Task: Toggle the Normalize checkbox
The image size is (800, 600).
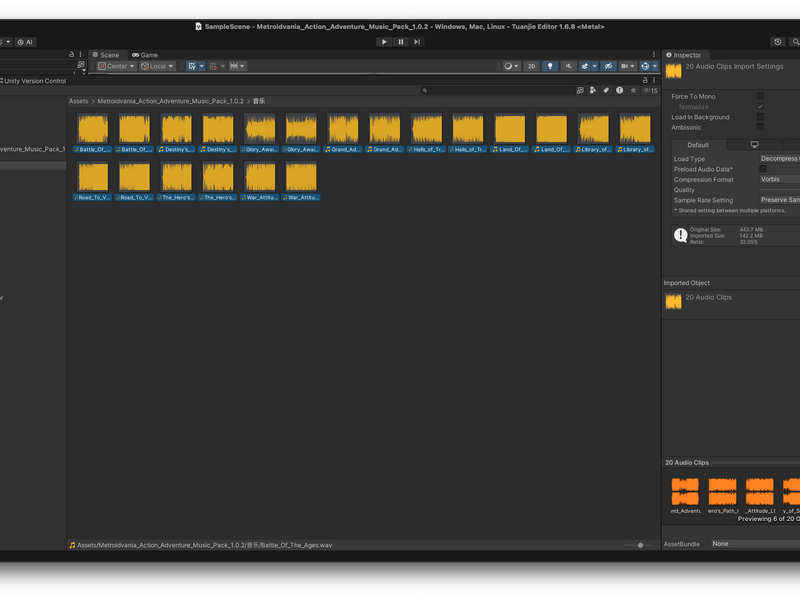Action: coord(760,106)
